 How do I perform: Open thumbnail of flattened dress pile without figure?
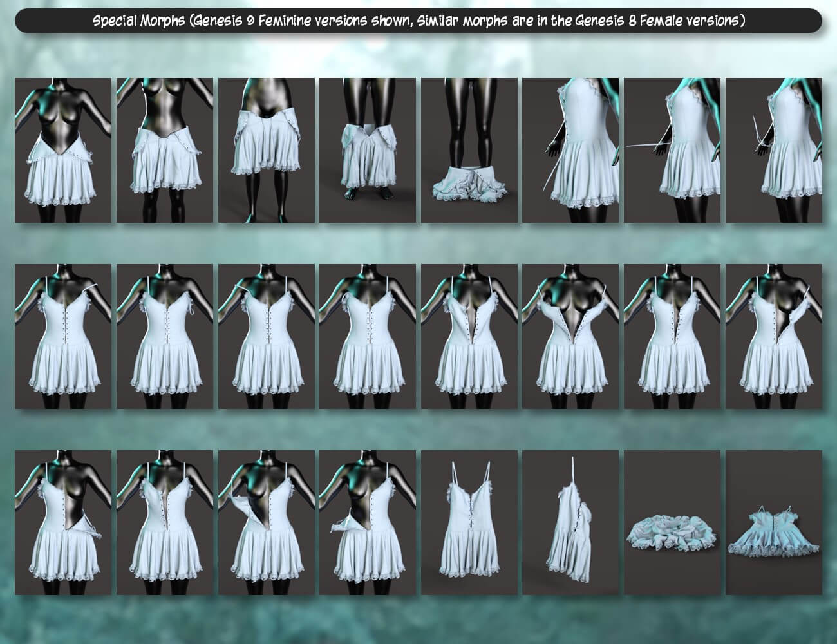click(x=672, y=522)
